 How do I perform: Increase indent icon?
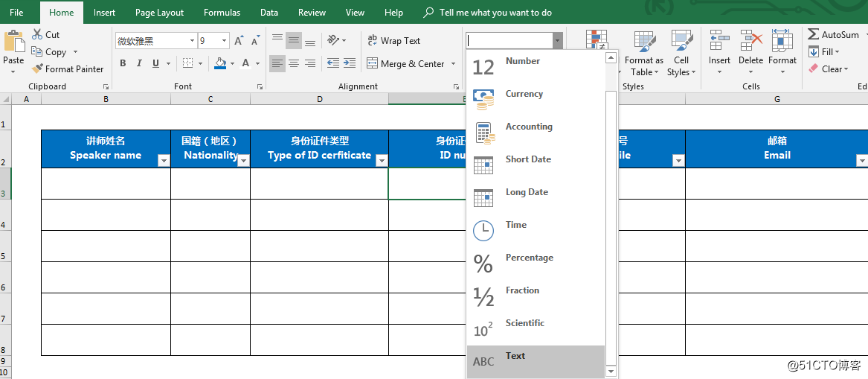tap(350, 63)
